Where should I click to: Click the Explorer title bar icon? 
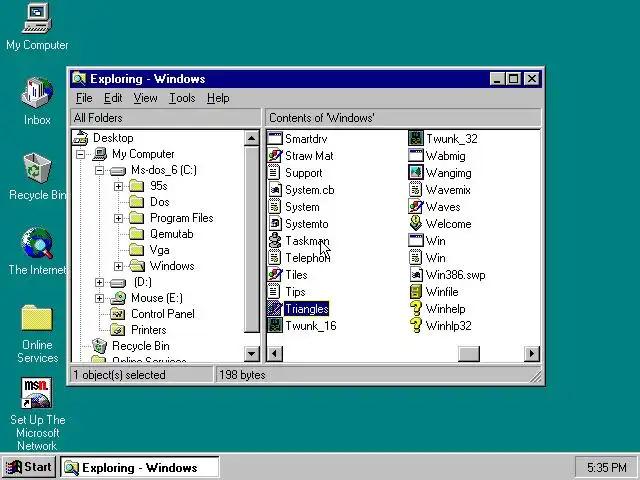[79, 79]
